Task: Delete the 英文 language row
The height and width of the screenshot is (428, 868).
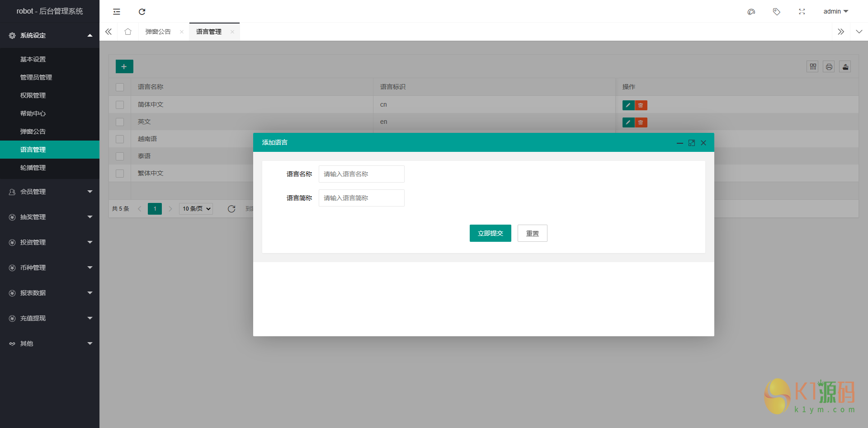Action: pos(641,122)
